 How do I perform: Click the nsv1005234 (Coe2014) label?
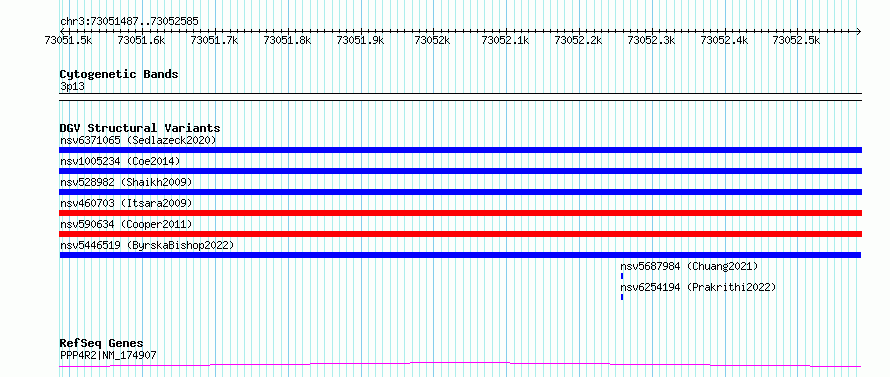coord(120,161)
